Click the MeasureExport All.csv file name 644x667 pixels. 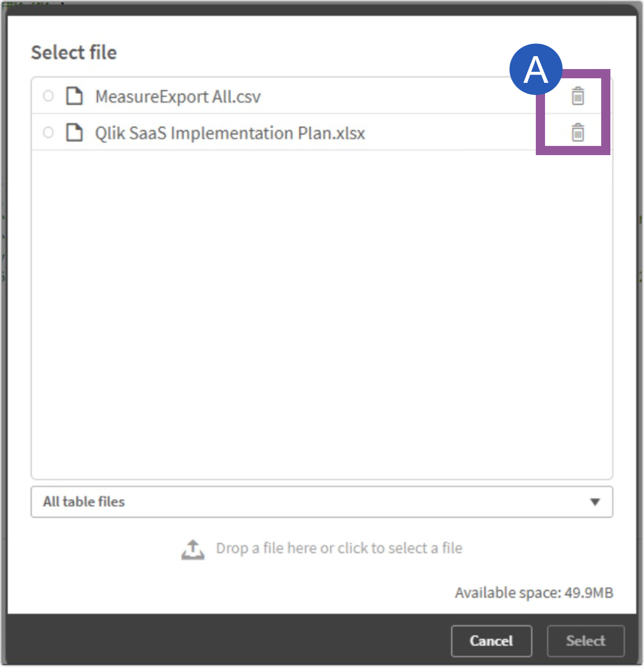click(x=177, y=97)
